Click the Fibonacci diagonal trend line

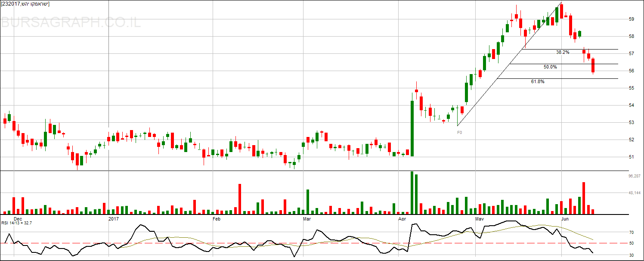(509, 64)
